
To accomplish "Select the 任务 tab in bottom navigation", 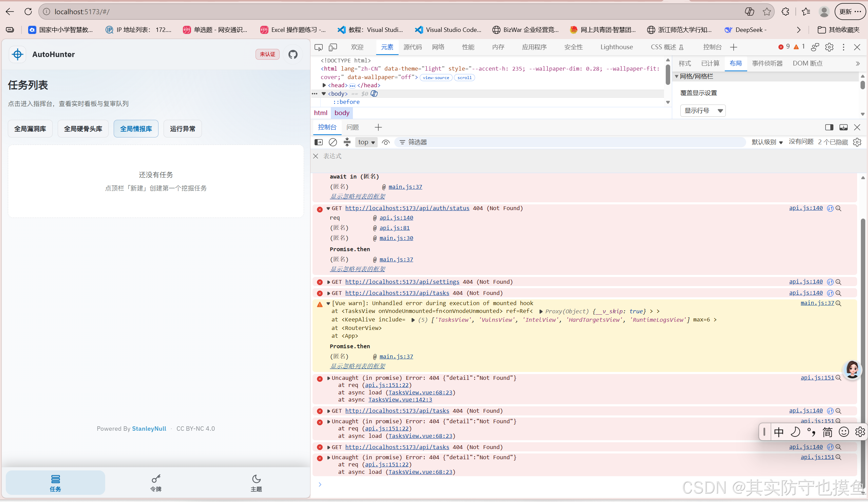I will tap(55, 483).
